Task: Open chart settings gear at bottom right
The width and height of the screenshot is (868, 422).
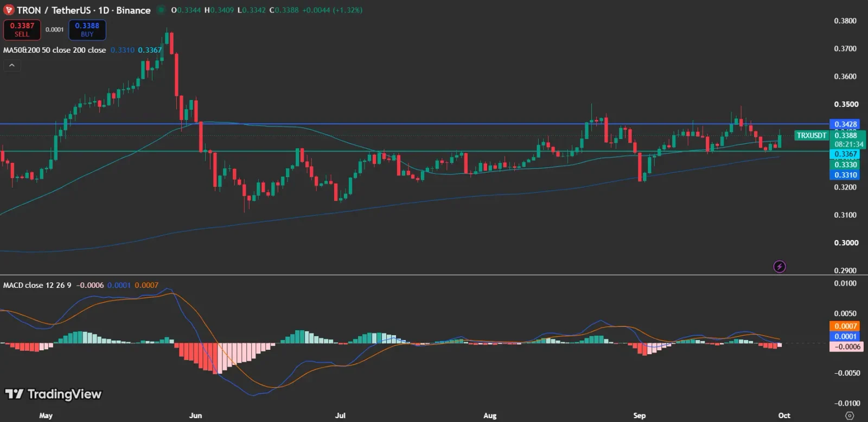Action: click(850, 415)
